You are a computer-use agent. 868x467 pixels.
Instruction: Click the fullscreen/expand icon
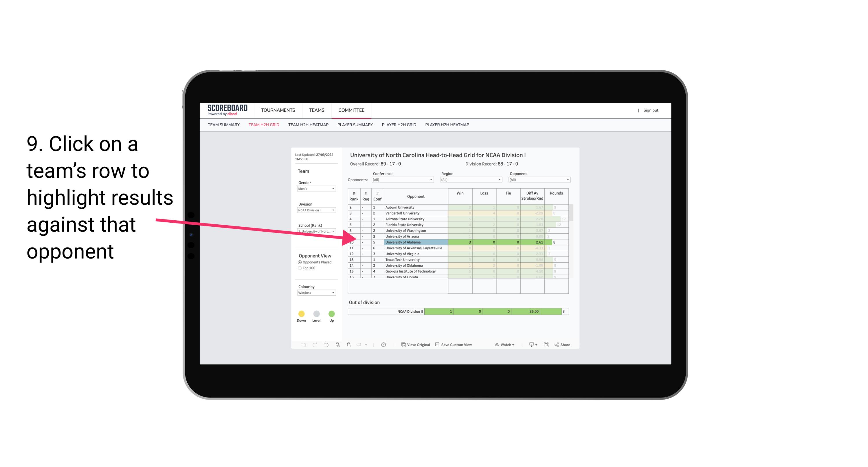tap(546, 345)
